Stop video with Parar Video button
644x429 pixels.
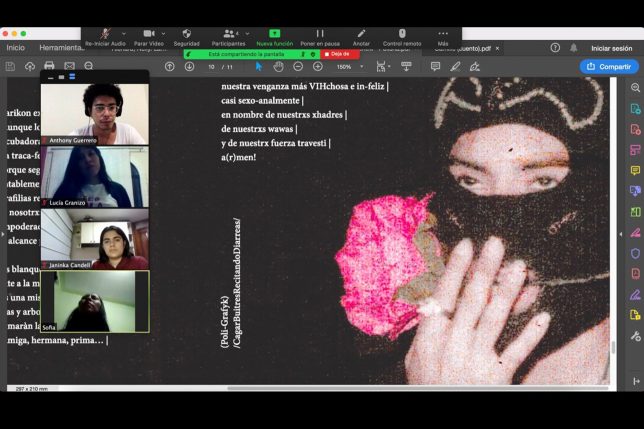[x=148, y=33]
